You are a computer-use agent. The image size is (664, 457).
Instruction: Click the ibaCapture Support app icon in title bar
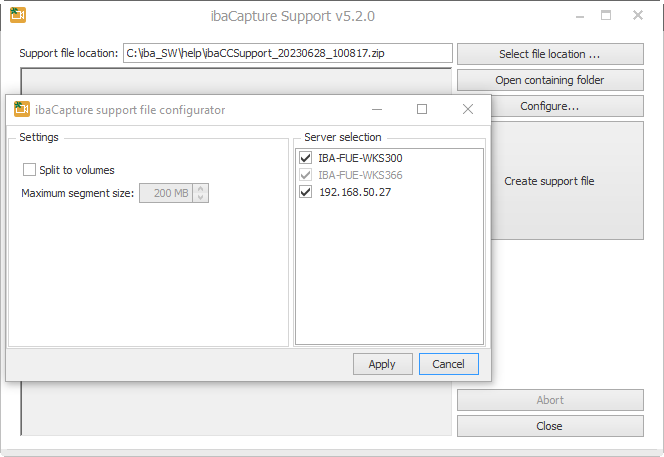click(x=18, y=15)
